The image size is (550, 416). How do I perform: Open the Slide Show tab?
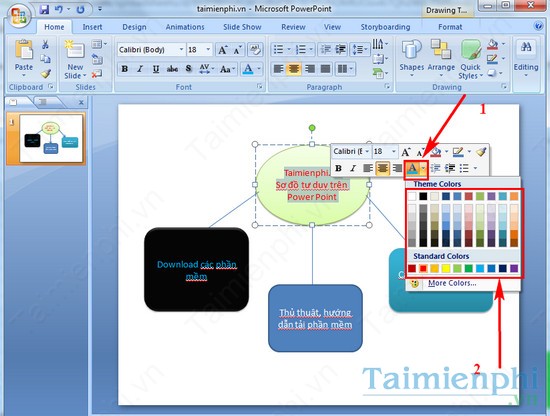[x=242, y=27]
